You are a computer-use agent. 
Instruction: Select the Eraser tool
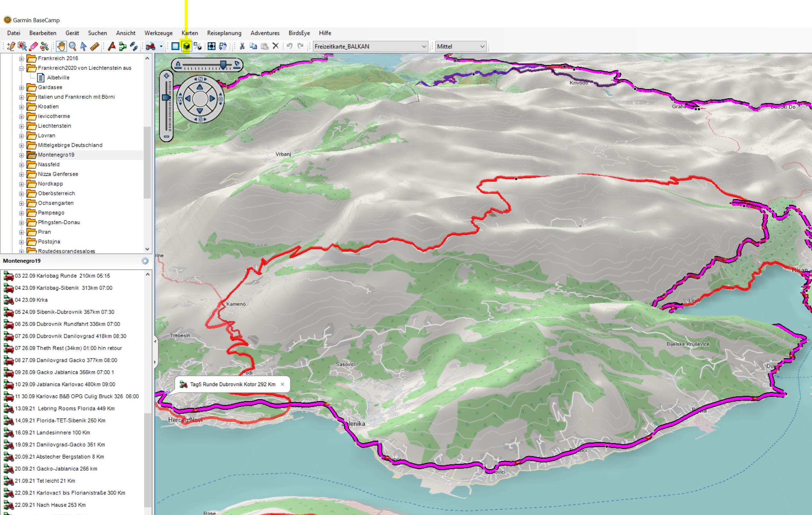click(33, 46)
